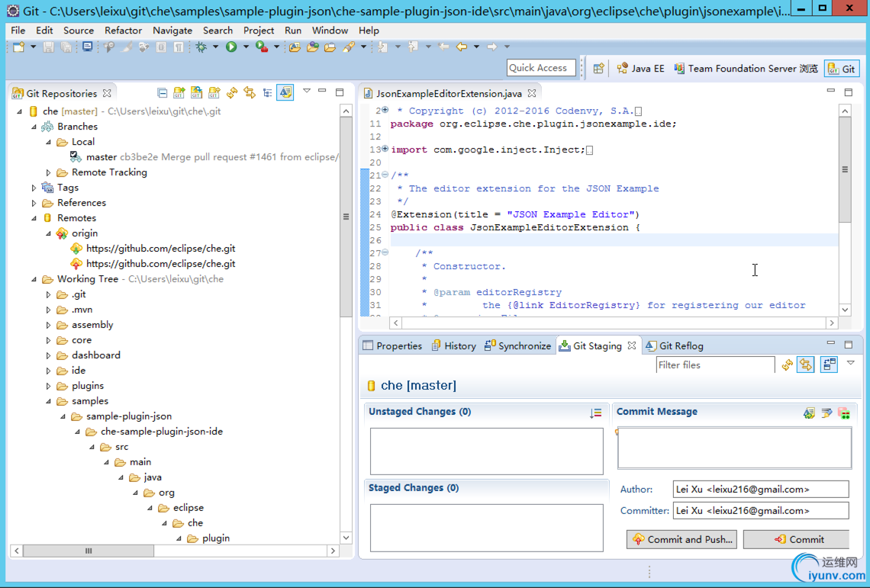This screenshot has height=588, width=870.
Task: Open the Run button dropdown arrow
Action: (x=246, y=47)
